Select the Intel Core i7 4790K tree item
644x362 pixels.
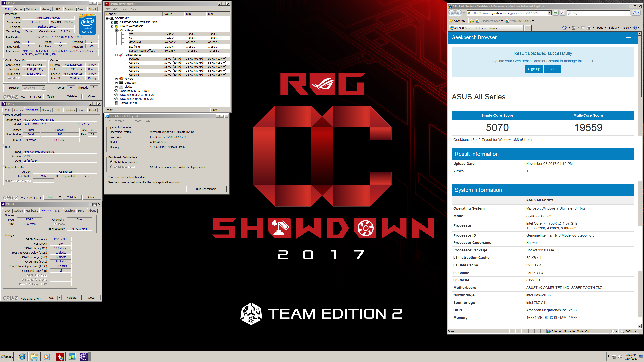[131, 26]
